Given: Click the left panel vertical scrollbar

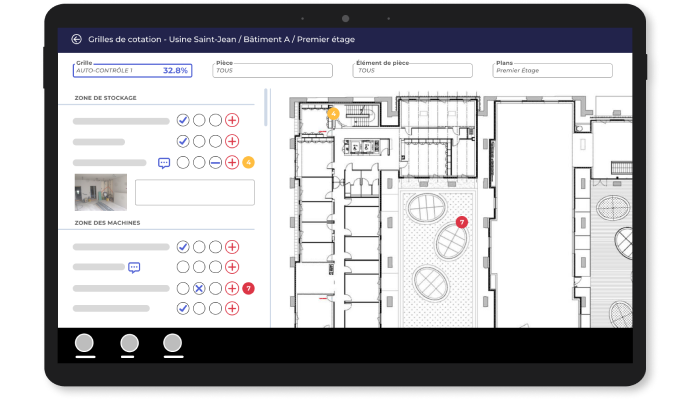Looking at the screenshot, I should pos(266,107).
